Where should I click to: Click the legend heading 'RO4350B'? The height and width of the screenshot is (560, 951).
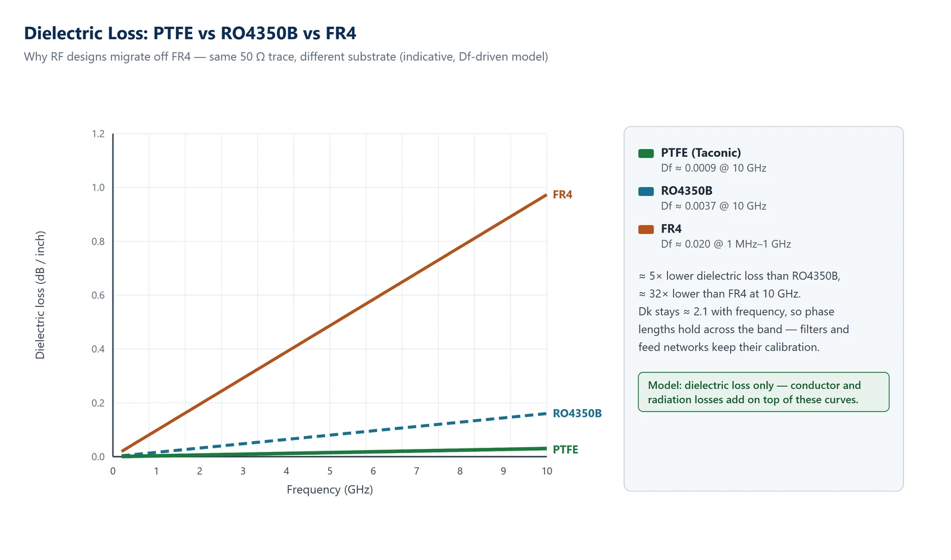coord(687,191)
